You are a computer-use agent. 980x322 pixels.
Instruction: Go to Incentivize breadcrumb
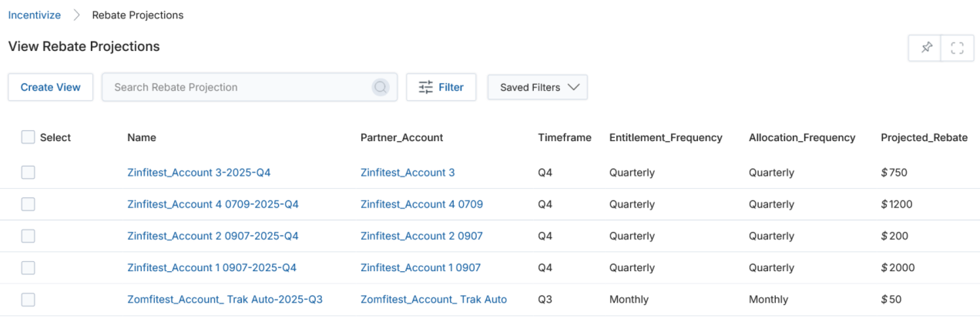[35, 15]
